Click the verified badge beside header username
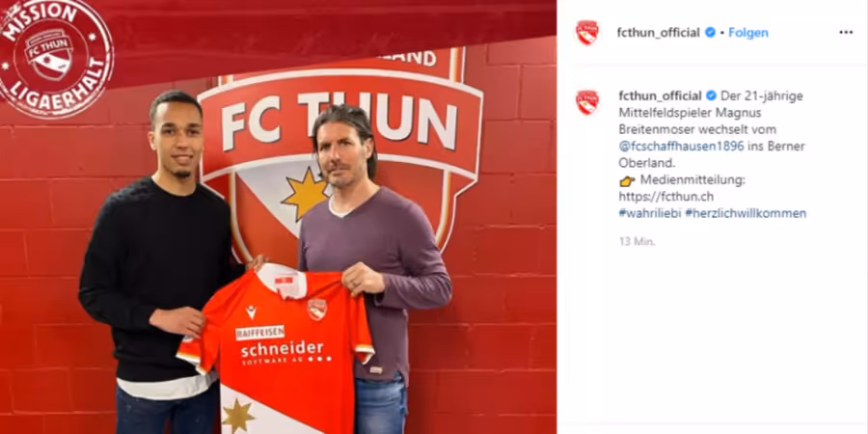The width and height of the screenshot is (868, 434). [x=710, y=33]
